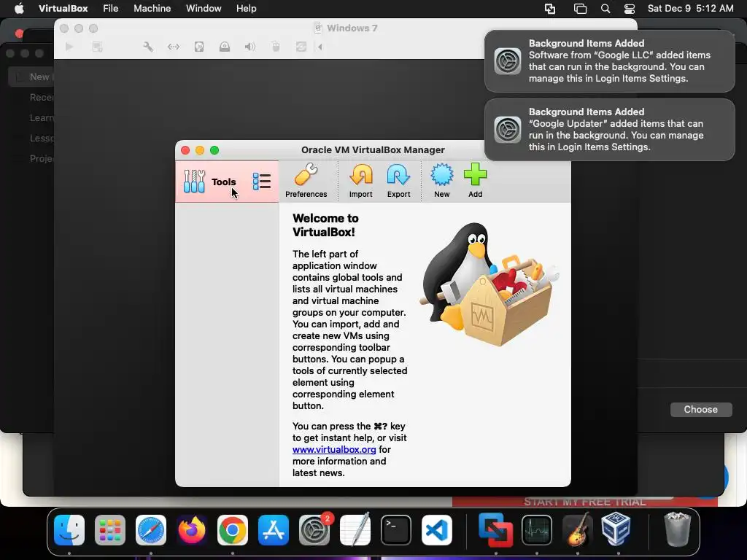Click the snapshot icon in Windows 7 toolbar

tap(98, 47)
